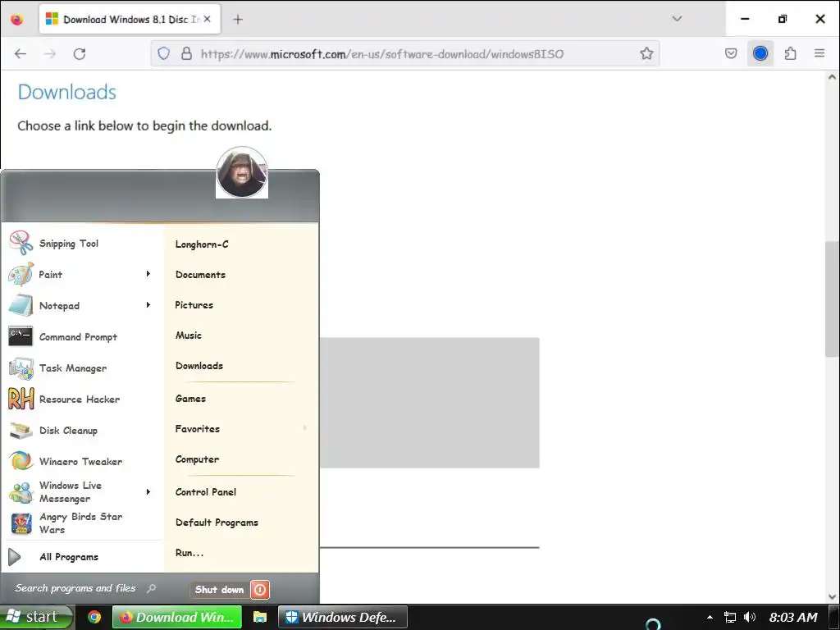Click the user account avatar picture
840x630 pixels.
point(242,172)
